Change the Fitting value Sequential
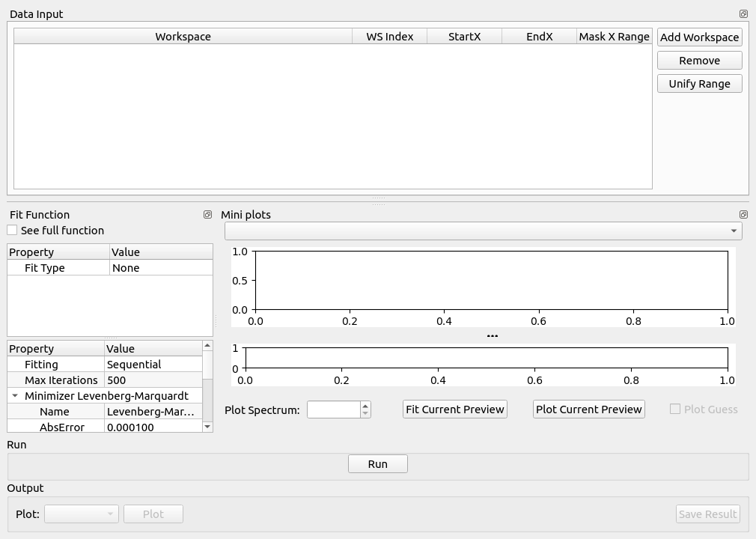Viewport: 756px width, 539px height. tap(153, 365)
